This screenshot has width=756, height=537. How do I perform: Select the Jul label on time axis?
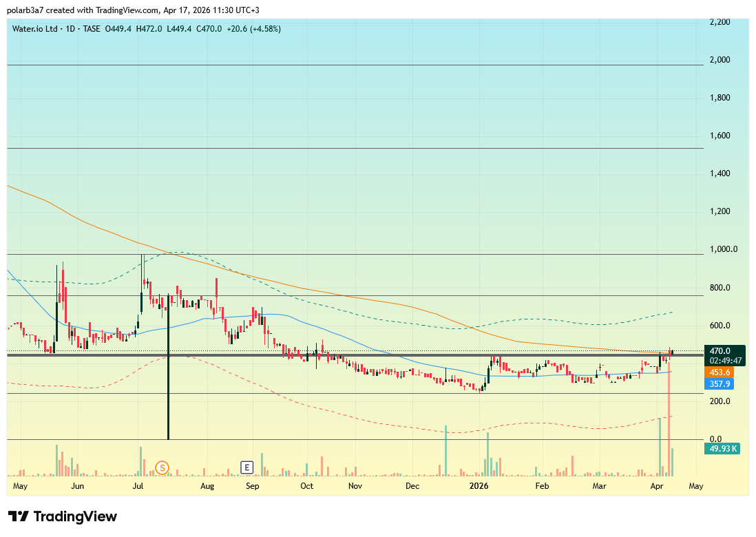pyautogui.click(x=138, y=486)
